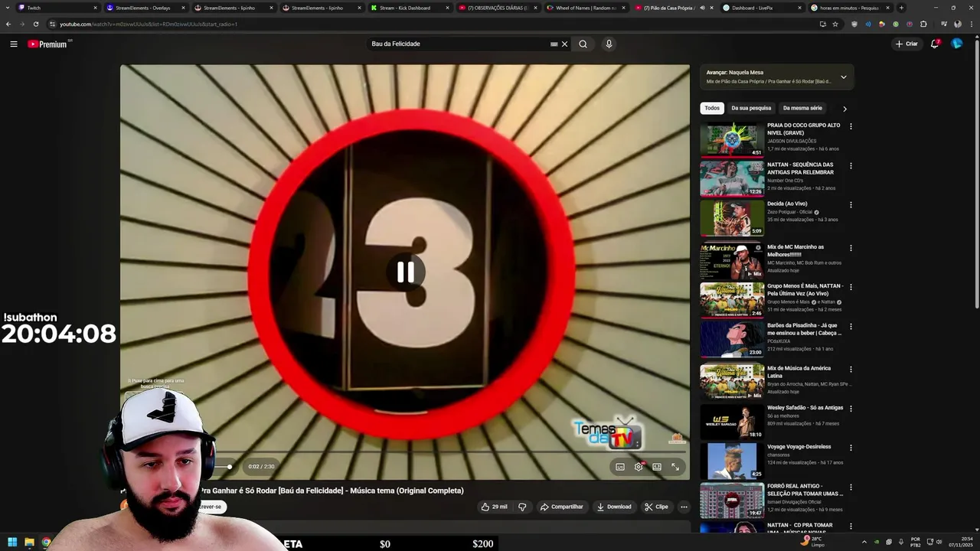Open the YouTube hamburger guide menu

[x=14, y=44]
